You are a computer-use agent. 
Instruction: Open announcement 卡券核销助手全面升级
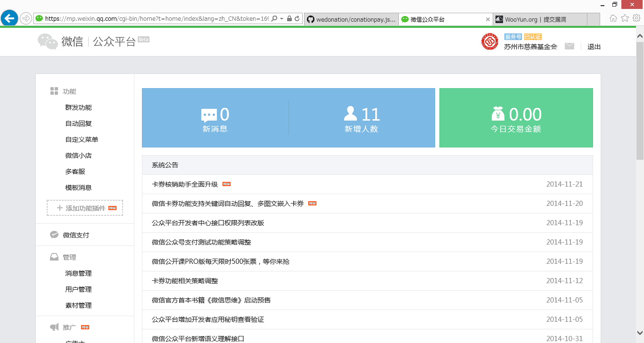tap(185, 184)
